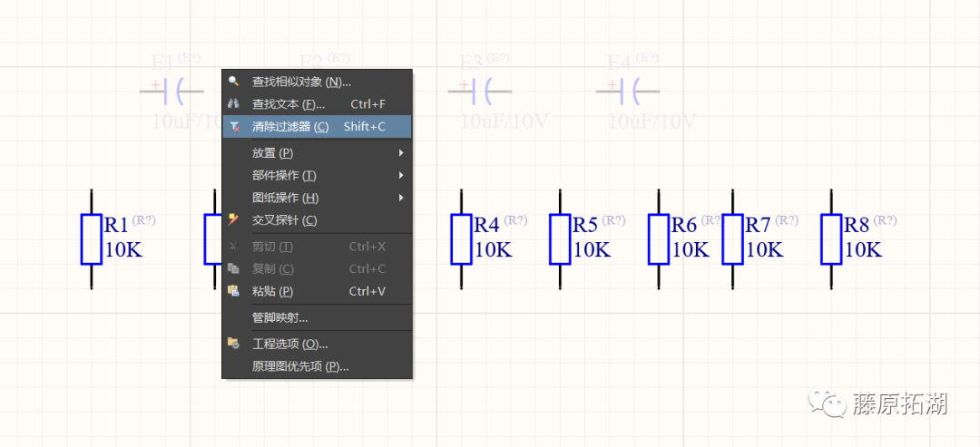Open the 部件操作 (T) submenu
980x447 pixels.
pos(318,175)
